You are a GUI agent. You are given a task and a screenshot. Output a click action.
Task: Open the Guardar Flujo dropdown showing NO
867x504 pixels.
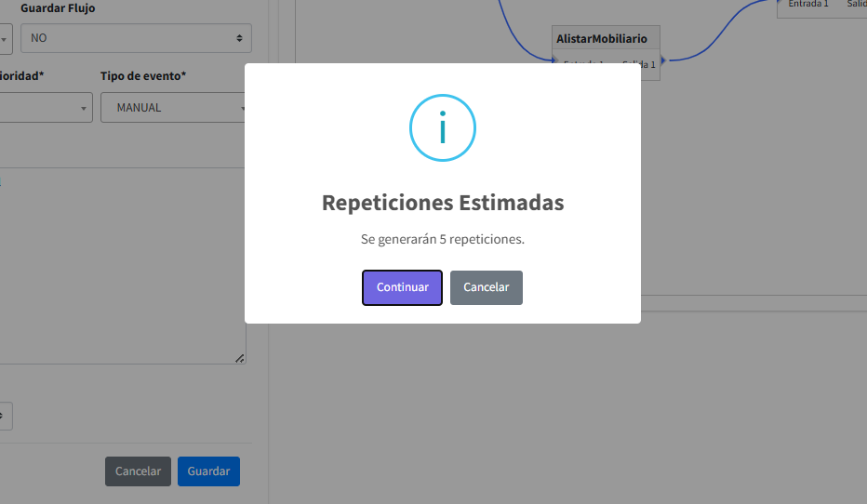click(136, 38)
